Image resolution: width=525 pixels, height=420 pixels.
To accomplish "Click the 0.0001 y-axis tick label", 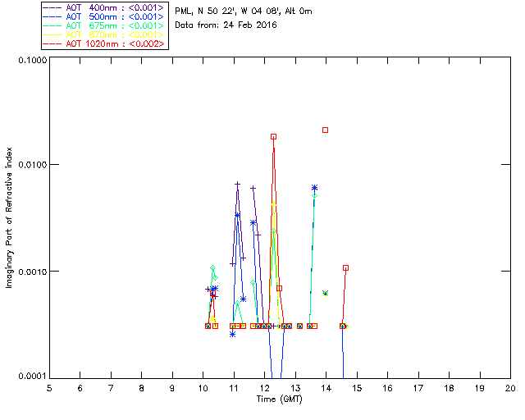I will (33, 377).
